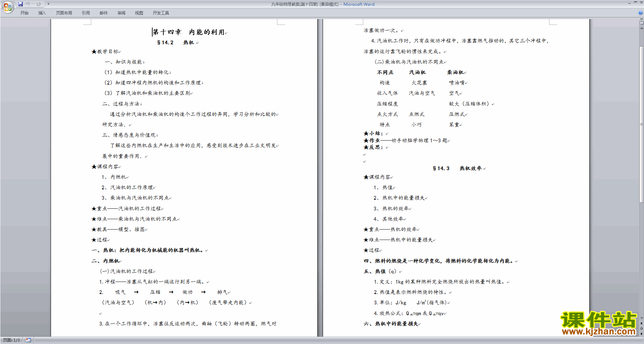Image resolution: width=644 pixels, height=344 pixels.
Task: Click the line 一、知识与技能
Action: coord(123,62)
